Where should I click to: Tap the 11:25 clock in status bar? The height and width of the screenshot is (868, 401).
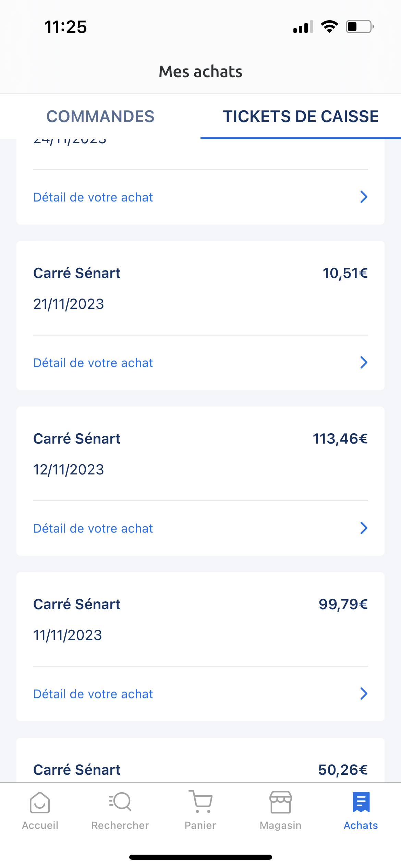coord(65,27)
